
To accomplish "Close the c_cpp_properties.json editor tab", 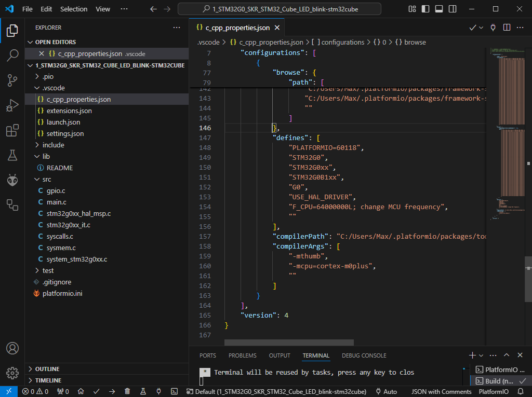I will click(x=277, y=28).
